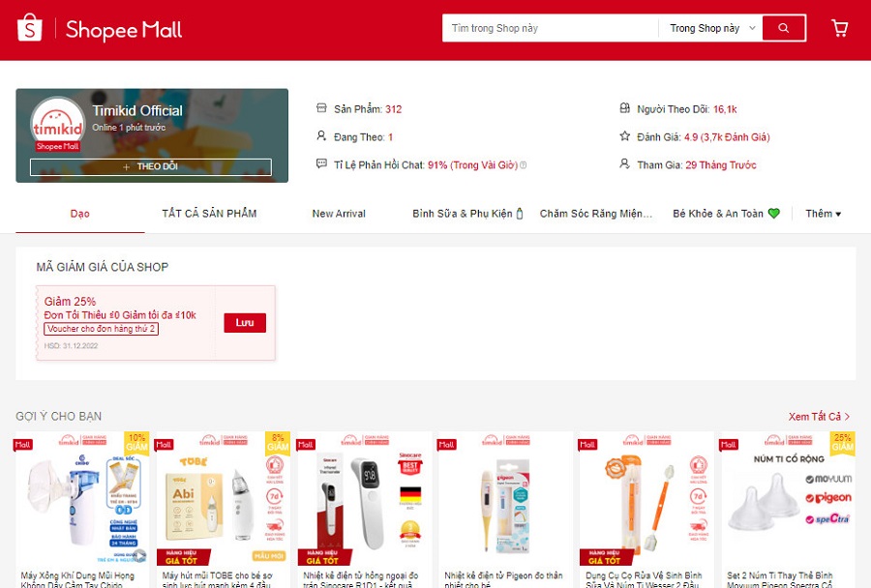Open the shopping cart
The height and width of the screenshot is (588, 871).
pyautogui.click(x=839, y=28)
